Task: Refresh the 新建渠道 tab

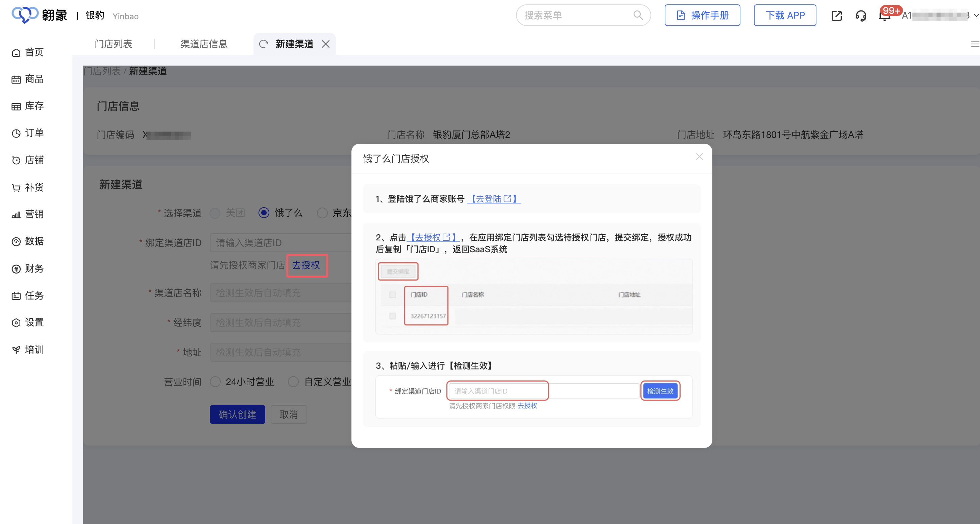Action: tap(263, 44)
